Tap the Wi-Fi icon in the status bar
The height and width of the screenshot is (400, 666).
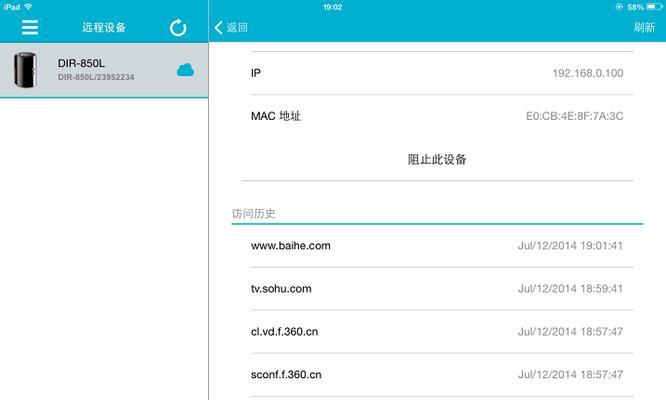coord(28,7)
